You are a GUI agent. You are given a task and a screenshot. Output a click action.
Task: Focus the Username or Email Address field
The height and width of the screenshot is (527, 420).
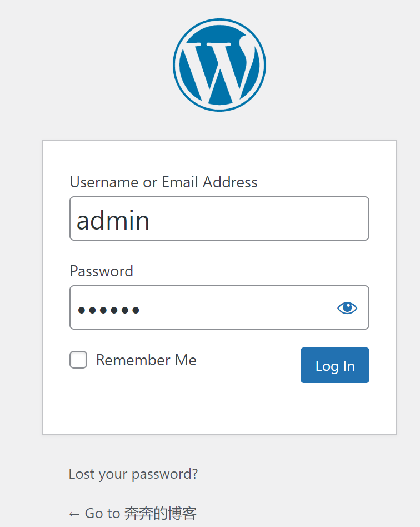click(x=219, y=218)
